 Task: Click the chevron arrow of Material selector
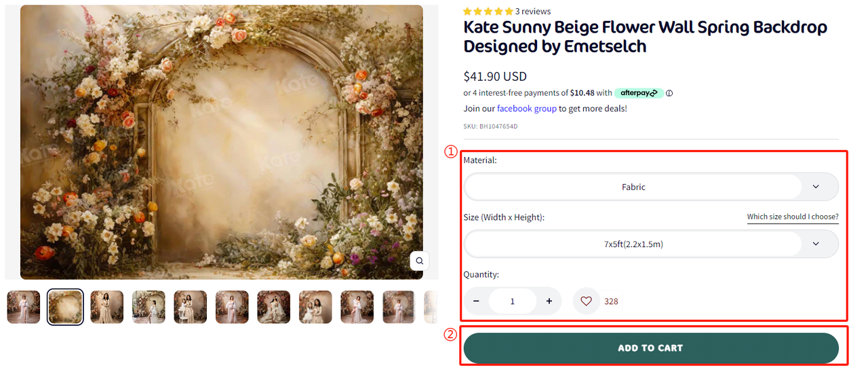[x=816, y=187]
